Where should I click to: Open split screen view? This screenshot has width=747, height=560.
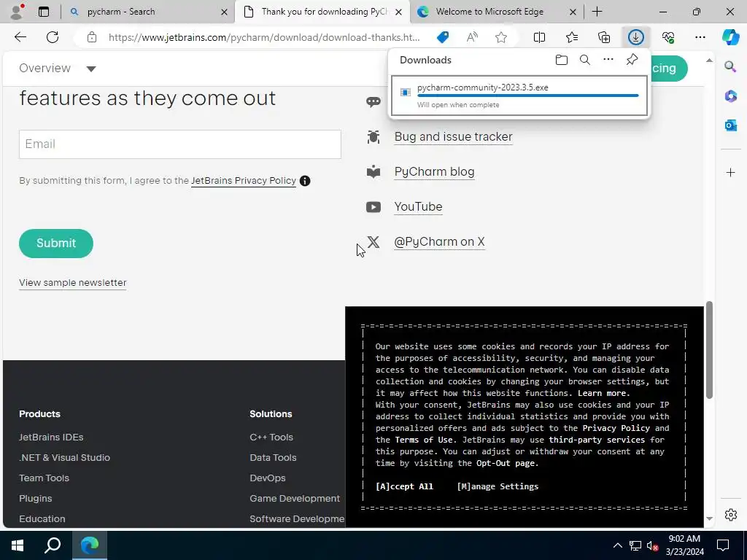539,37
